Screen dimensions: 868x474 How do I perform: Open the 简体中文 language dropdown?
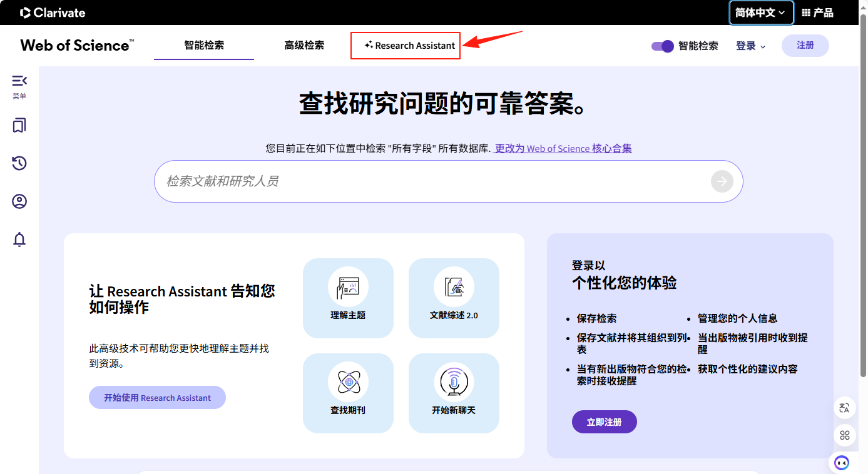[x=761, y=13]
